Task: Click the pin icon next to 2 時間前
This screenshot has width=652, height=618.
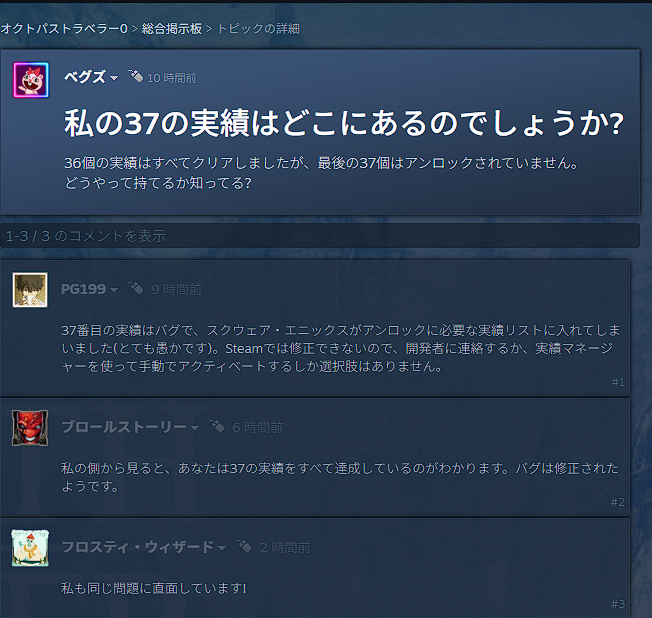Action: [x=244, y=546]
